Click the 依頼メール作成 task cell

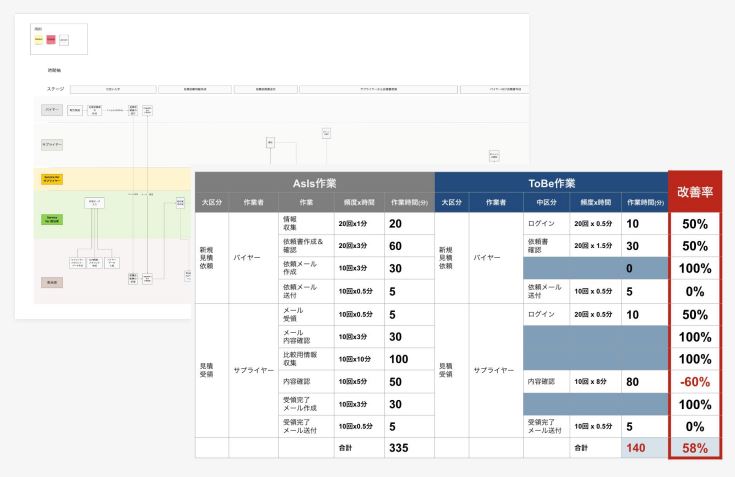point(306,268)
